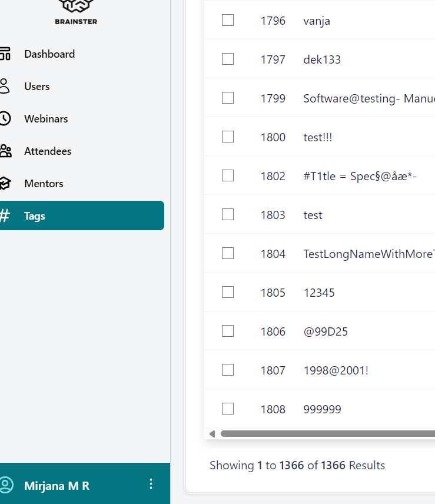
Task: Open the Dashboard page label
Action: tap(49, 54)
